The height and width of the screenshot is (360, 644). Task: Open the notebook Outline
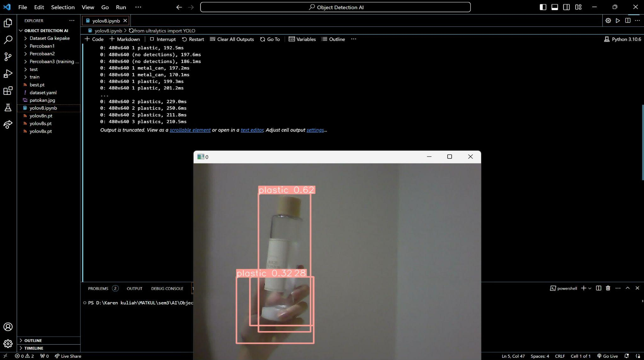(x=333, y=39)
